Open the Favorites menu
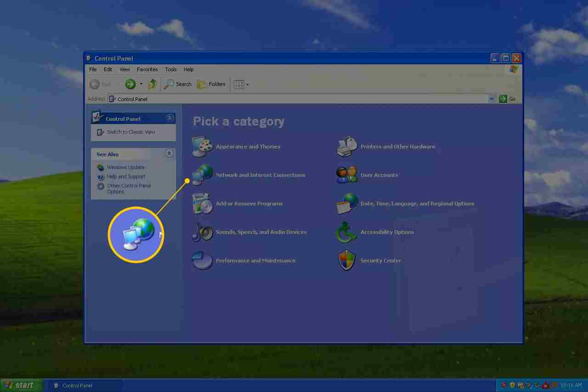 coord(147,69)
